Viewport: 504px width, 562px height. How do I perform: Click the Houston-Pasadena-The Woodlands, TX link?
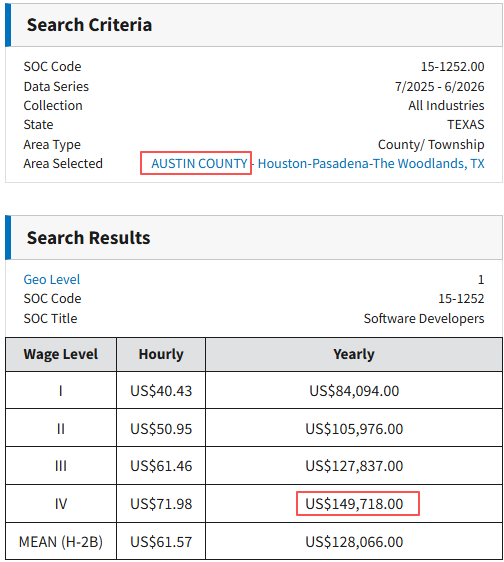(x=371, y=163)
